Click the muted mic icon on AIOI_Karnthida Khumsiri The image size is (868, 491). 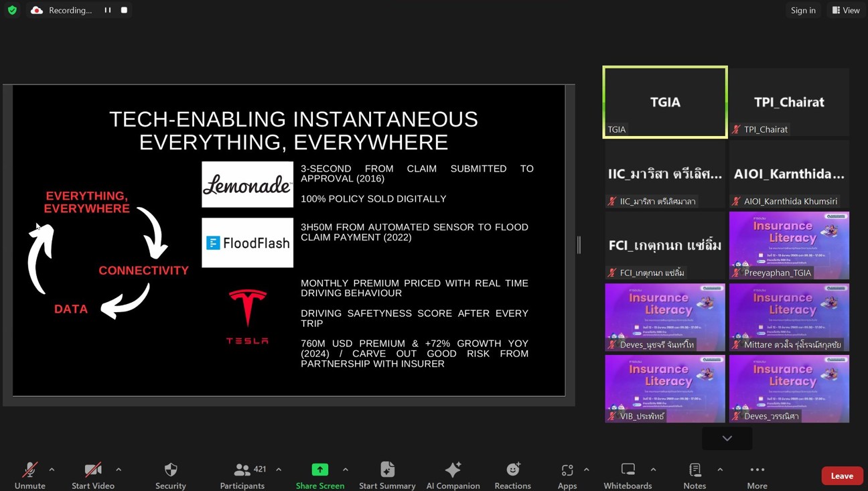coord(737,201)
